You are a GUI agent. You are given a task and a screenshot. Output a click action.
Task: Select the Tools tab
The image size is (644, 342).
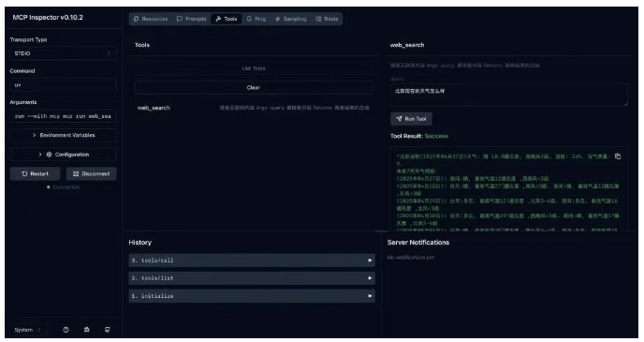pos(227,19)
